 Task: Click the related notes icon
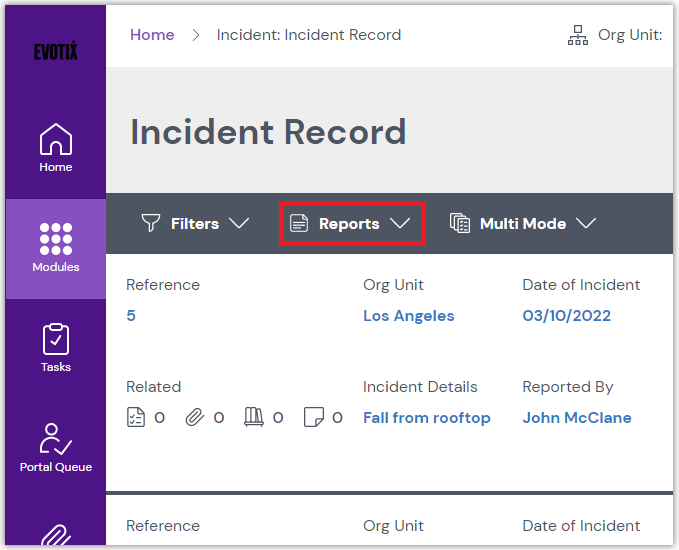(313, 418)
